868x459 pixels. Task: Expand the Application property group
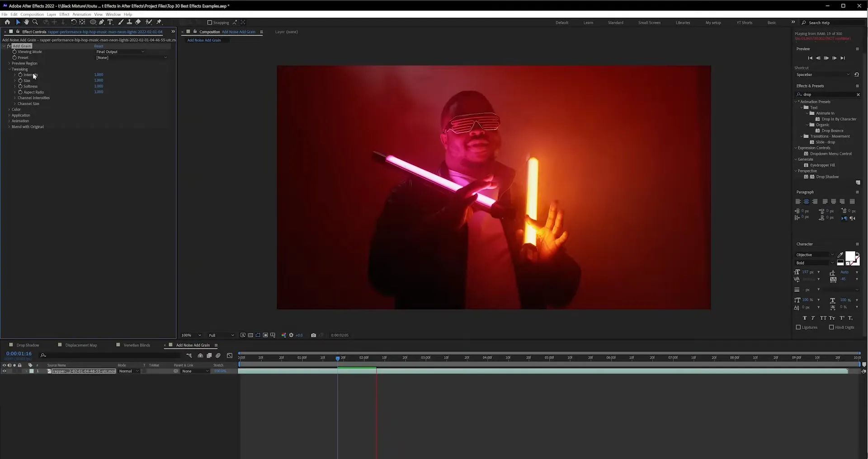coord(9,116)
